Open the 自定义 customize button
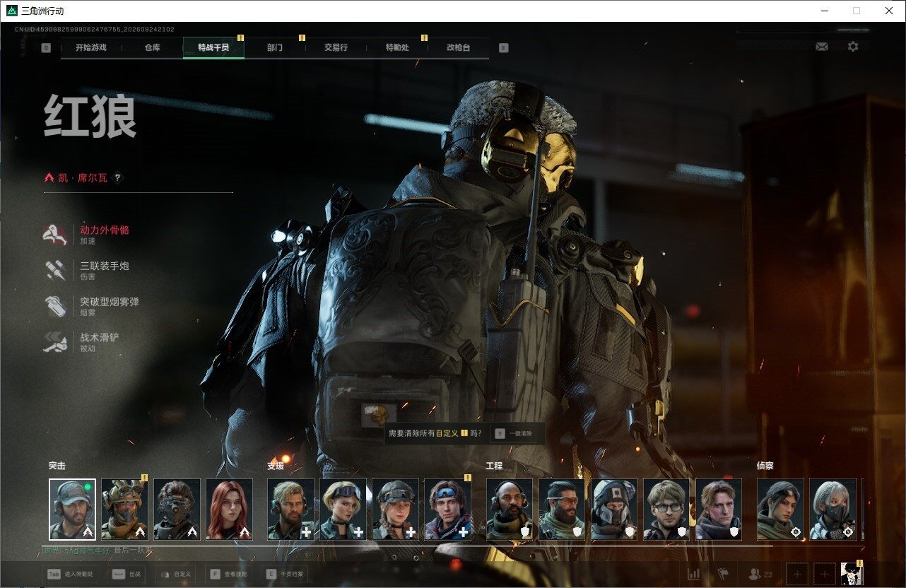Screen dimensions: 906x588 [176, 574]
